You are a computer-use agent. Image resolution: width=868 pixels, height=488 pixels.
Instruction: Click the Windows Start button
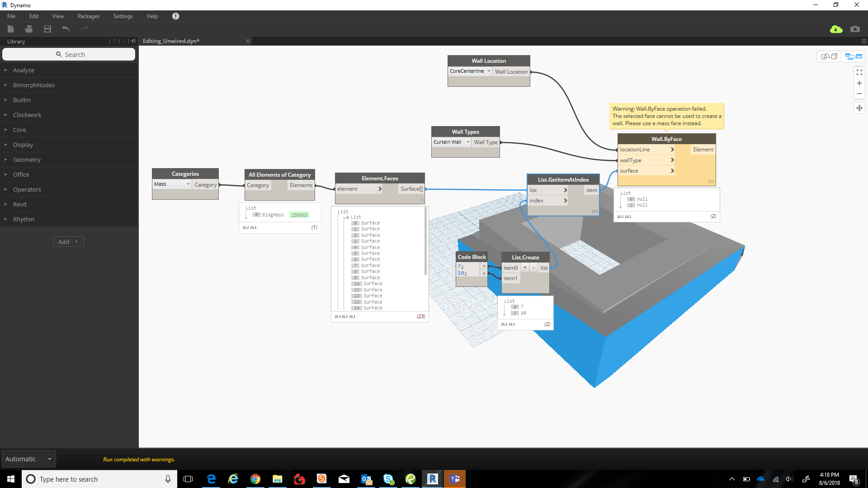click(11, 479)
